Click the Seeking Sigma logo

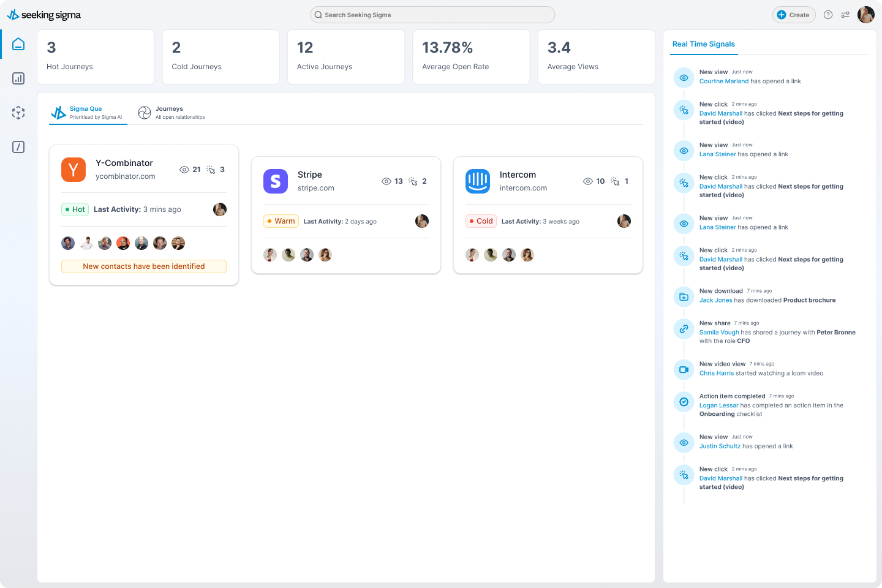[x=44, y=15]
